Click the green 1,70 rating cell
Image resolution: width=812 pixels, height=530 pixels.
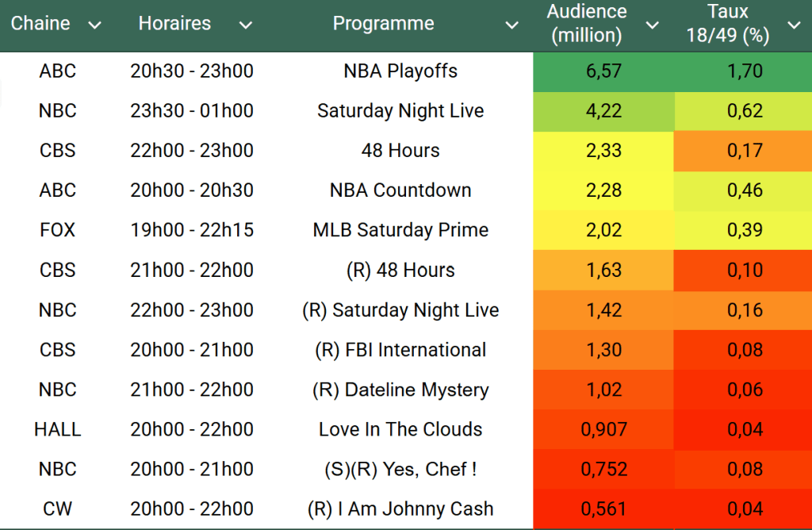click(x=745, y=71)
